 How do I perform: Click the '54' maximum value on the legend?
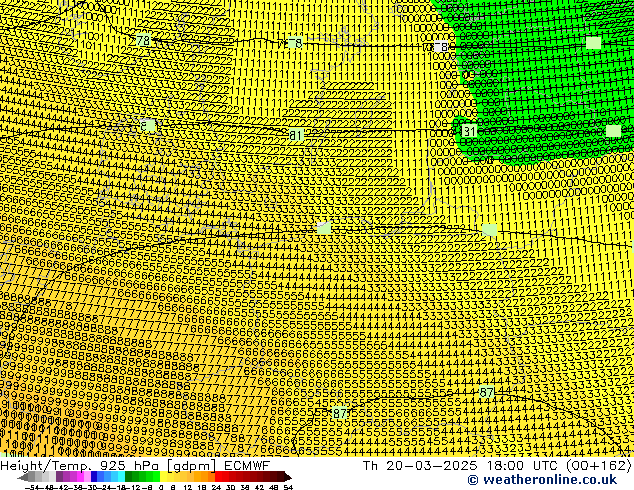288,487
